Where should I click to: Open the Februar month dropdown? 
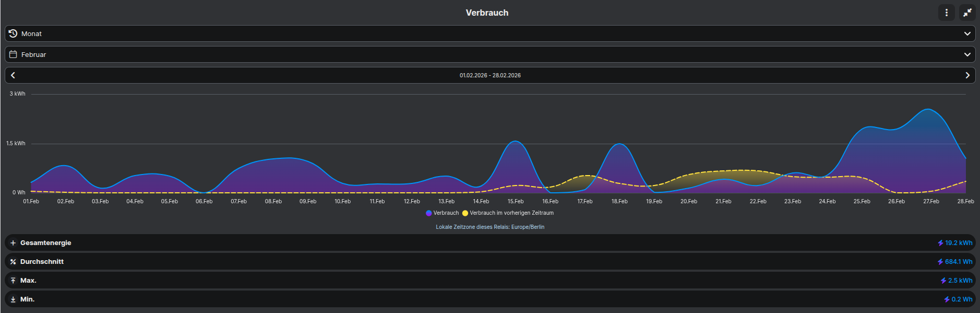[x=489, y=54]
